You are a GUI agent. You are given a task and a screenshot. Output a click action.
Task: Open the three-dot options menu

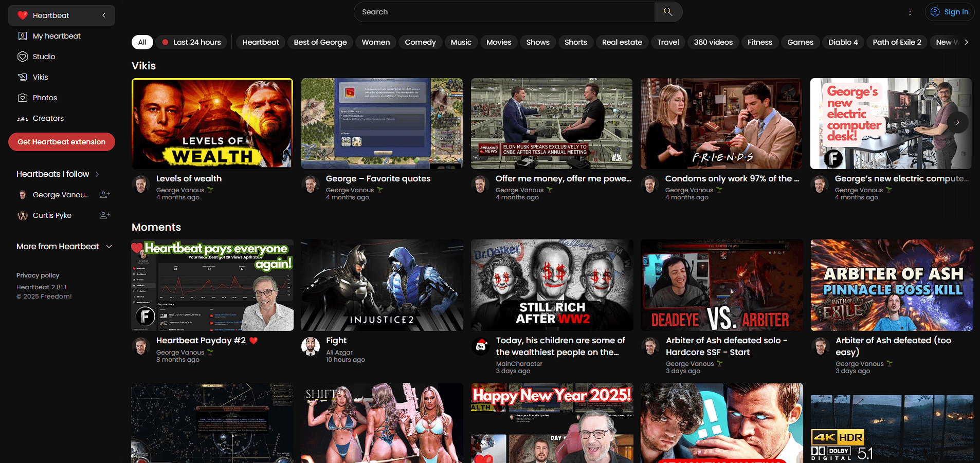pyautogui.click(x=910, y=12)
